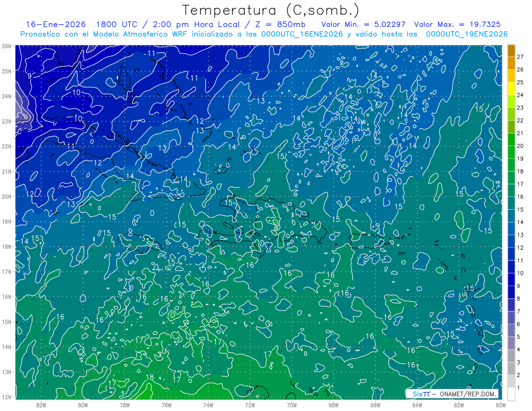Click the '19N' latitude axis label
The width and height of the screenshot is (532, 411).
coord(7,221)
